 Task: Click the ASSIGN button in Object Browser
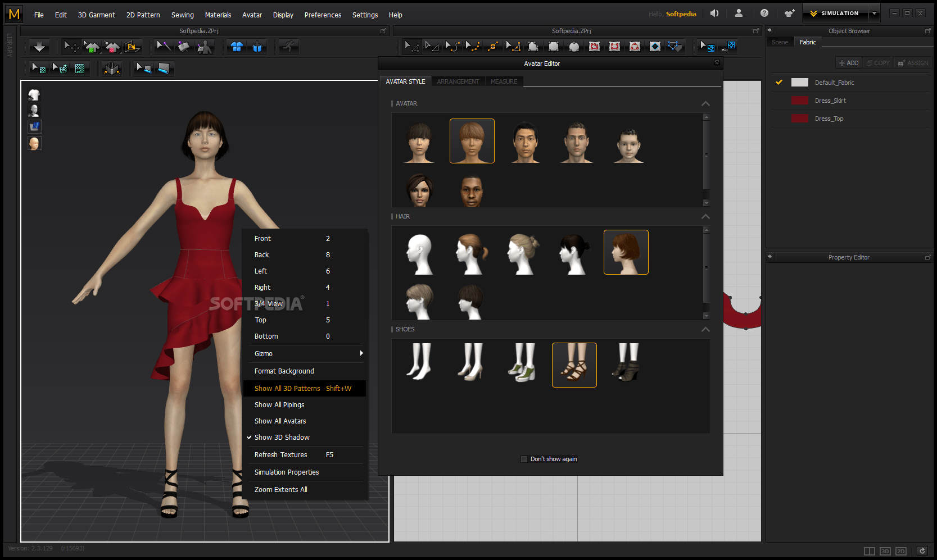click(x=913, y=62)
